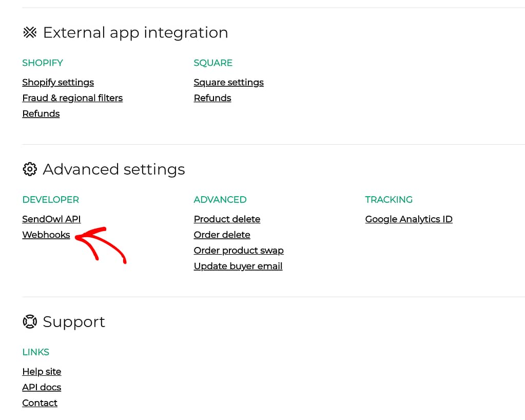This screenshot has height=420, width=525.
Task: Open Google Analytics ID setting
Action: (x=409, y=219)
